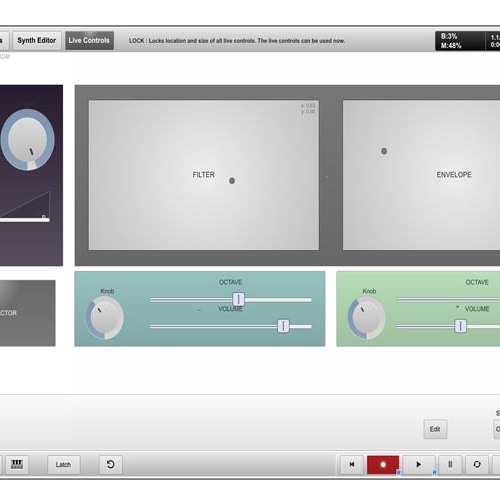Click the red Record button
The height and width of the screenshot is (500, 500).
[x=383, y=464]
